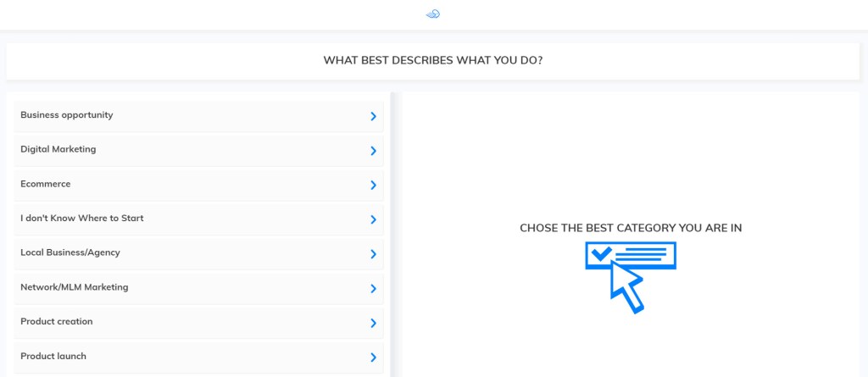Image resolution: width=868 pixels, height=377 pixels.
Task: Select Ecommerce from the category list
Action: pos(46,184)
